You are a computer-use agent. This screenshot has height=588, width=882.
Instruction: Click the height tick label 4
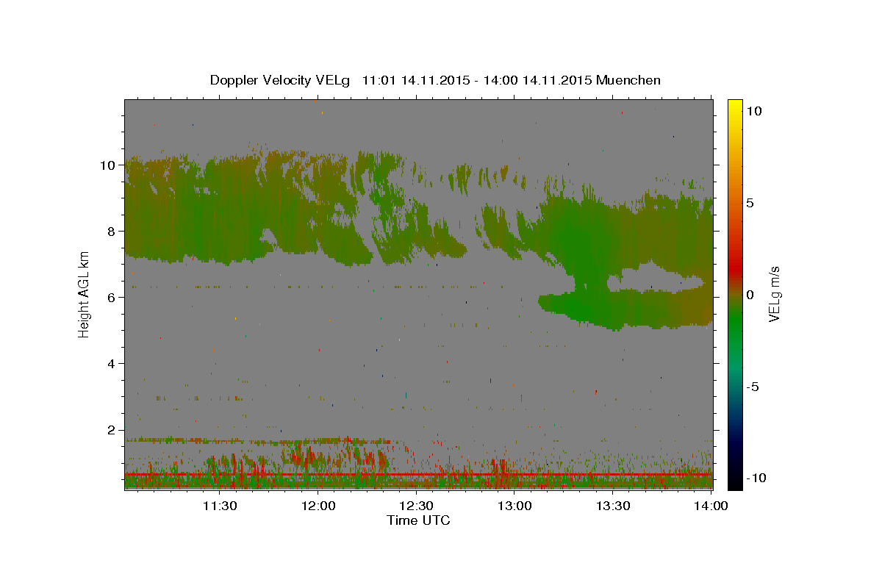[112, 364]
